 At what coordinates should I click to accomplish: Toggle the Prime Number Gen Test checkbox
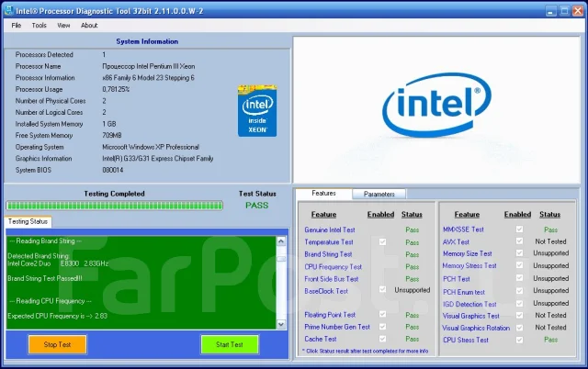[x=382, y=326]
